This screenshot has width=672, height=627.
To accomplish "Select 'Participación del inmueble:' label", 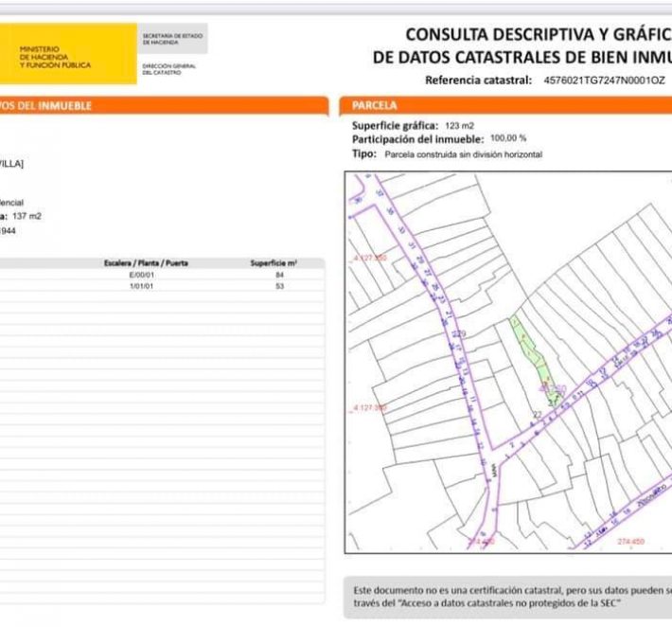I will 417,139.
